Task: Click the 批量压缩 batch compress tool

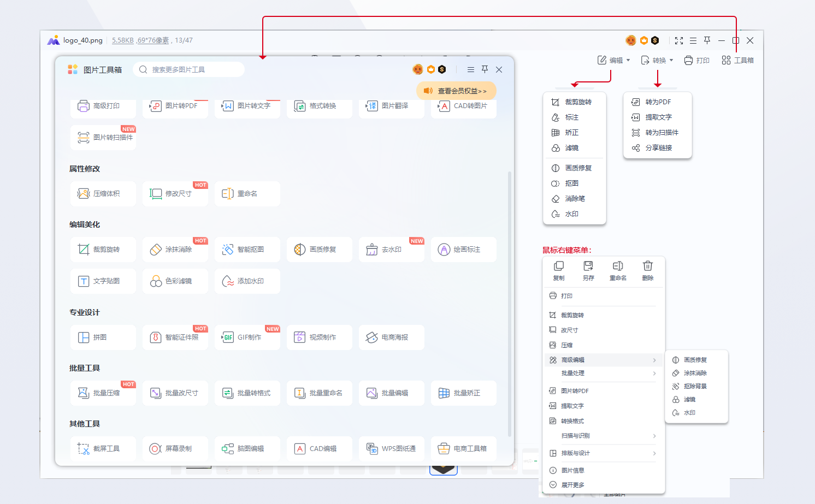Action: point(103,393)
